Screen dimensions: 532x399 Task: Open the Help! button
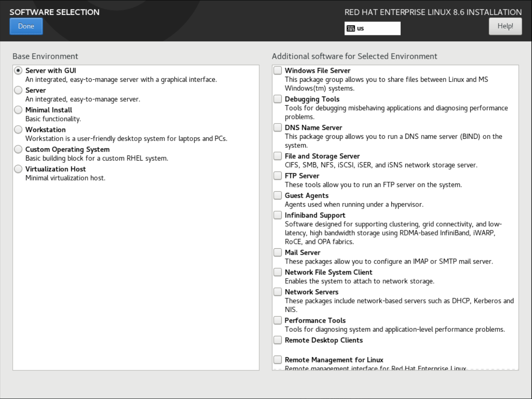[505, 26]
